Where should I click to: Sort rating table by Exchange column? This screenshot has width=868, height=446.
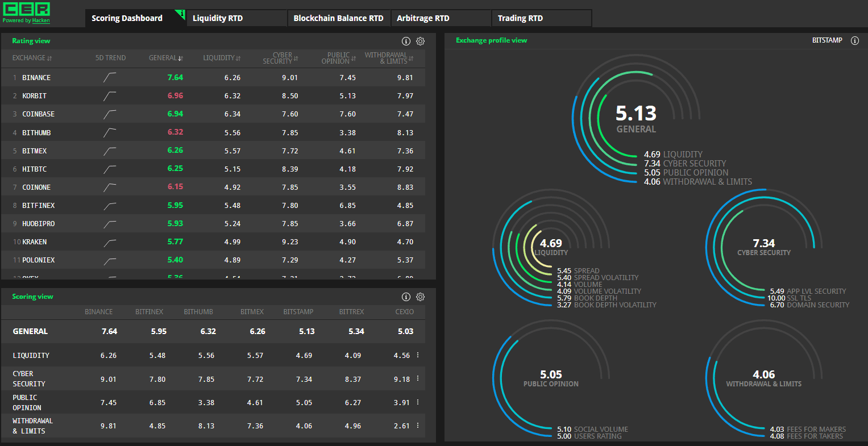click(32, 58)
